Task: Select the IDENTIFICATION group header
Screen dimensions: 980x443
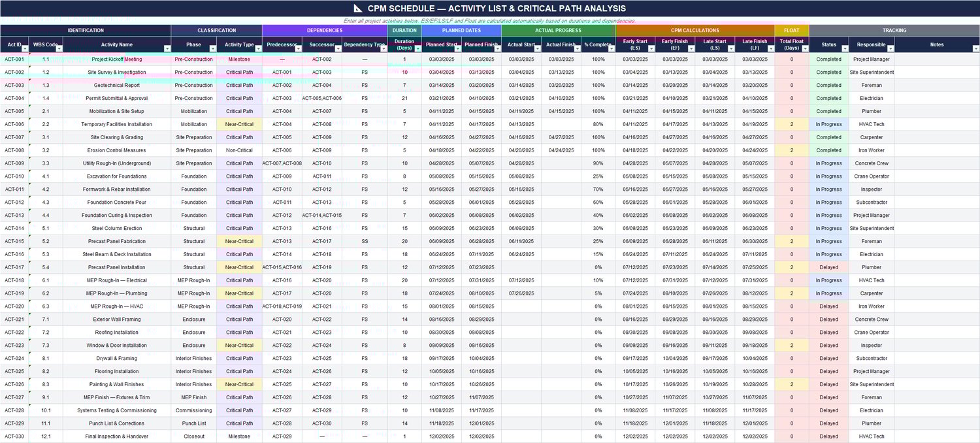Action: [x=86, y=30]
